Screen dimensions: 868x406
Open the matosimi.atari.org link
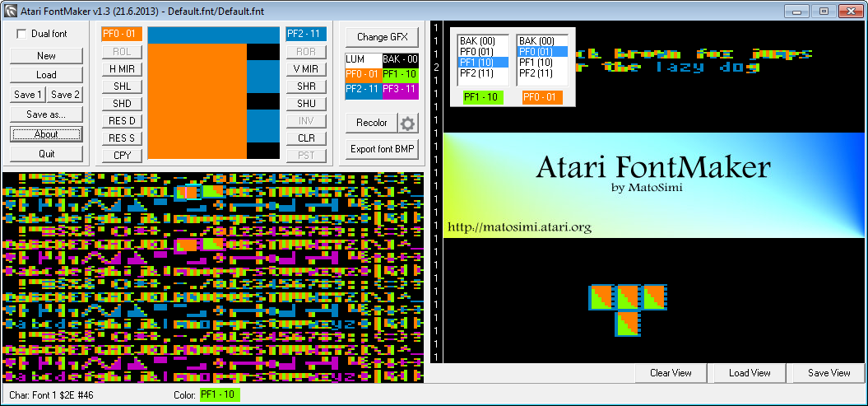click(519, 227)
